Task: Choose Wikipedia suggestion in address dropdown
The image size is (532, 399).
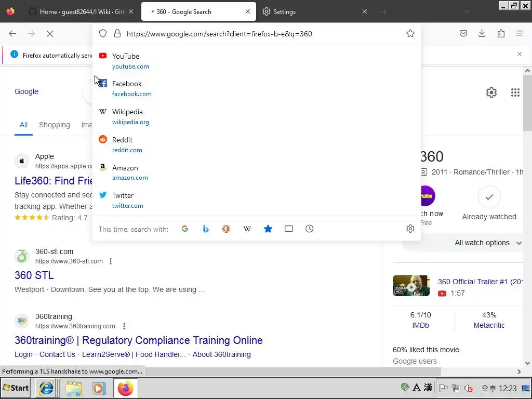Action: click(257, 117)
